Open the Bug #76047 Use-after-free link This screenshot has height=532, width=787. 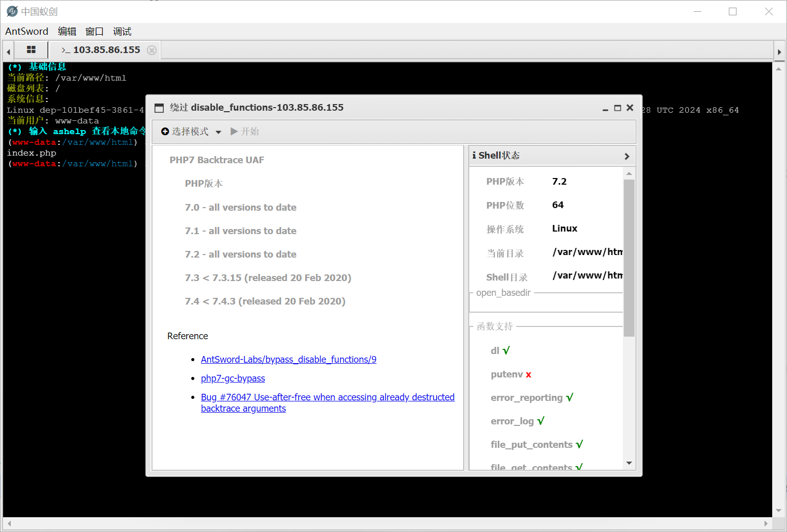[x=327, y=397]
